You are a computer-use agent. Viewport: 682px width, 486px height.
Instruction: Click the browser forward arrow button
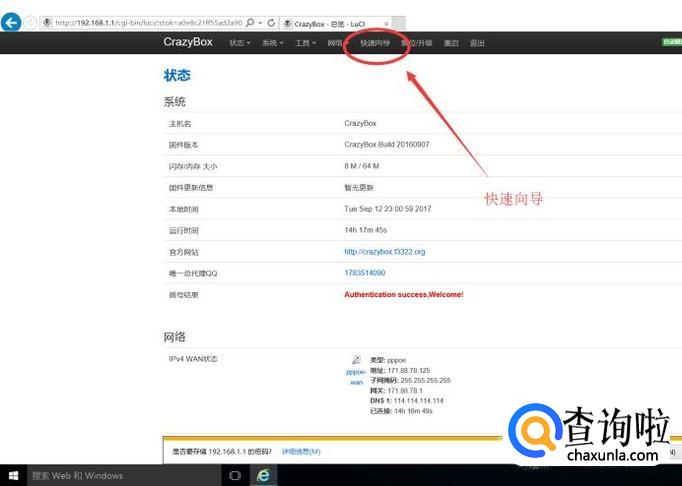pyautogui.click(x=30, y=22)
